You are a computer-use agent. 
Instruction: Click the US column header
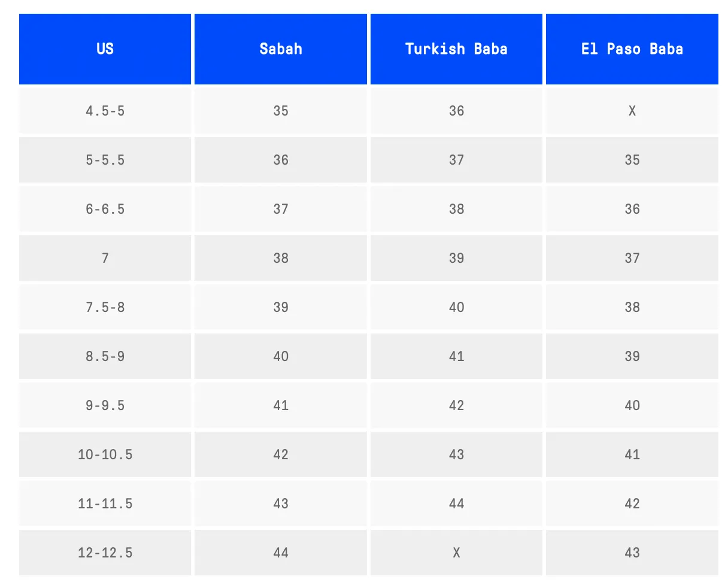click(x=105, y=48)
